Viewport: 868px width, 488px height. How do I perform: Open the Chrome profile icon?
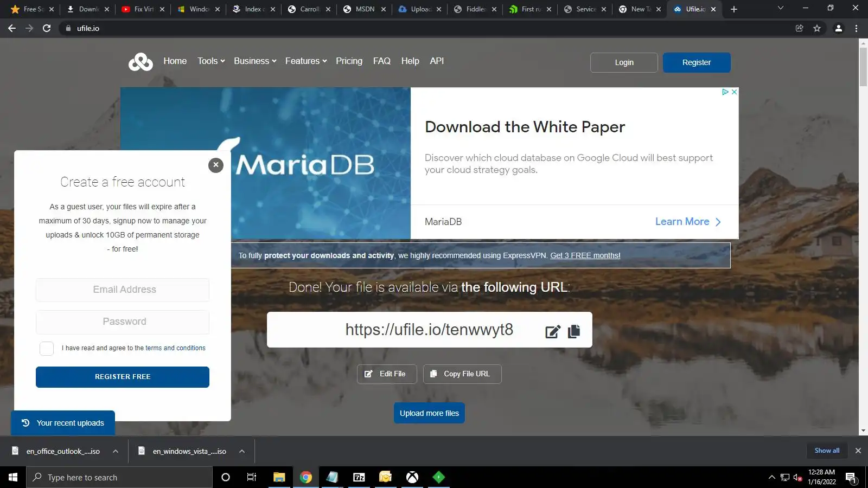(839, 28)
